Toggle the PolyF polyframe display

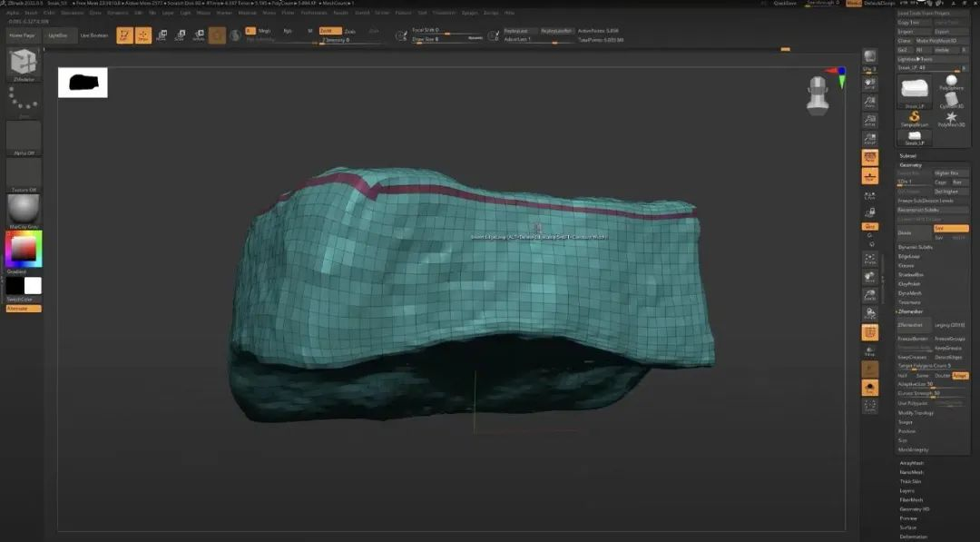(869, 332)
